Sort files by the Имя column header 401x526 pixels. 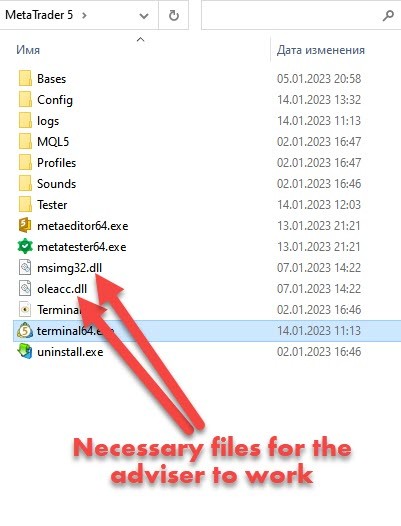(28, 50)
